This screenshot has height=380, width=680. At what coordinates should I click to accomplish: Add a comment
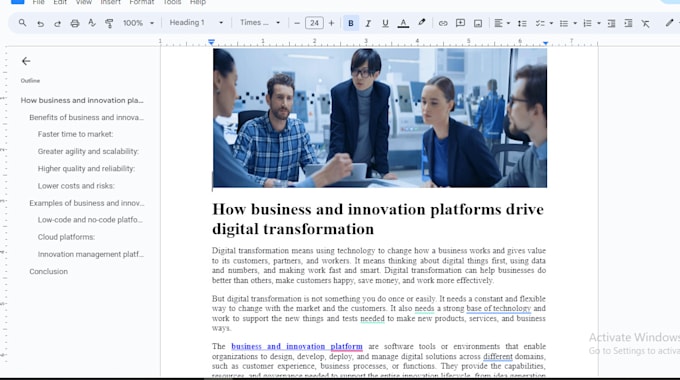(460, 23)
